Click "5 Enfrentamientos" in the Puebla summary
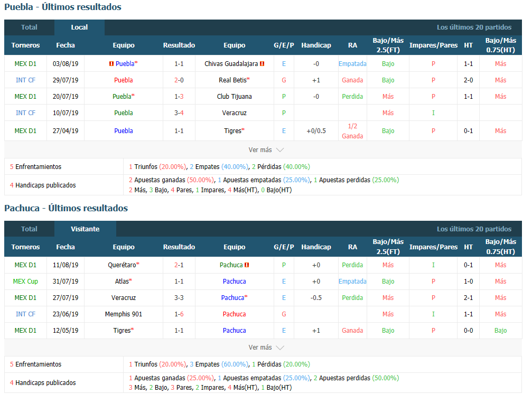Screen dimensions: 532x394 [x=35, y=166]
